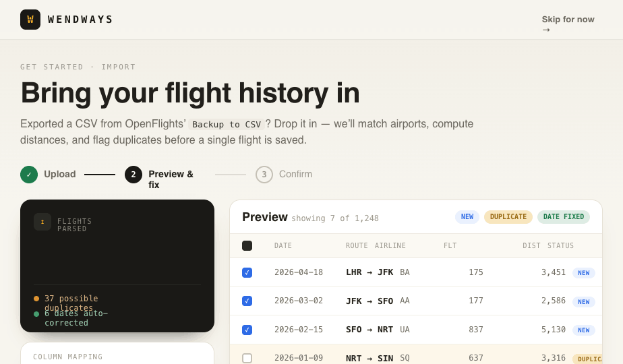Click the Confirm step label
The width and height of the screenshot is (623, 364).
click(x=295, y=175)
